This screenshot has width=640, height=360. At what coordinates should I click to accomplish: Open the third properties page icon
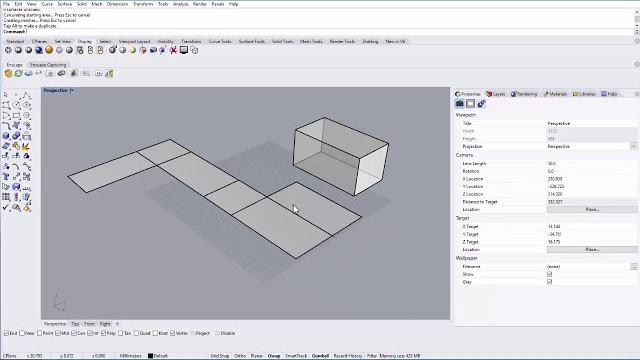(481, 104)
